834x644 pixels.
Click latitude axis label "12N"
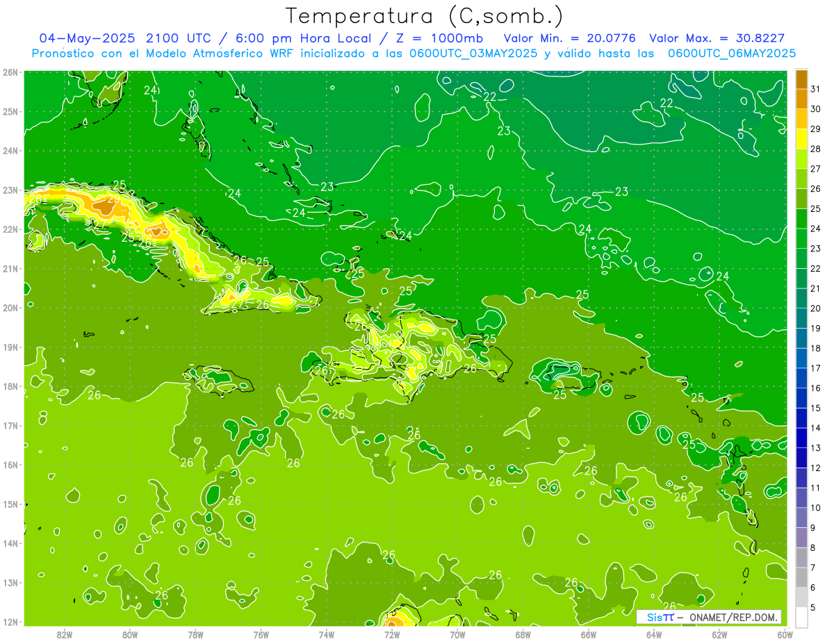pyautogui.click(x=10, y=622)
